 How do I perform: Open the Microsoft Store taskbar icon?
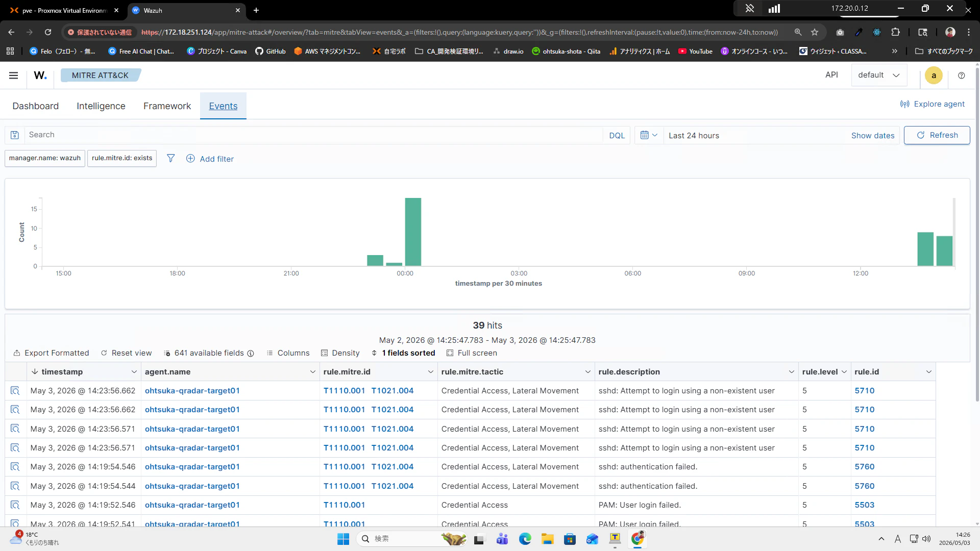tap(570, 539)
